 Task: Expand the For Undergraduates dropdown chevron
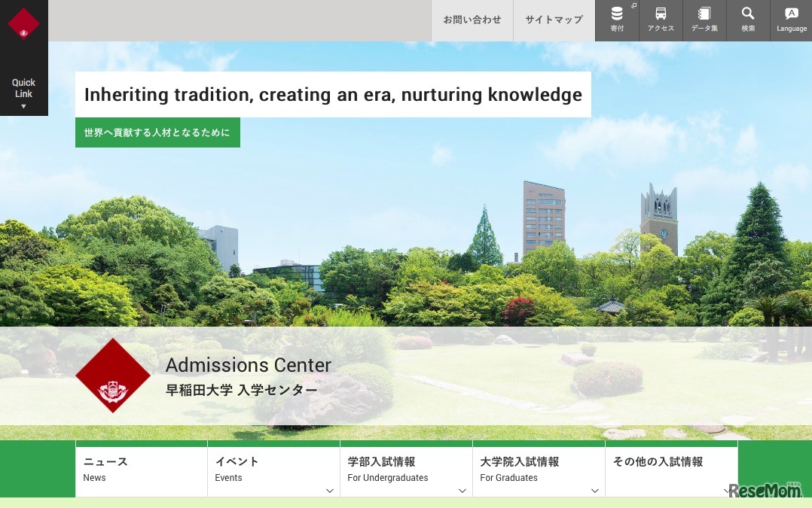point(462,491)
